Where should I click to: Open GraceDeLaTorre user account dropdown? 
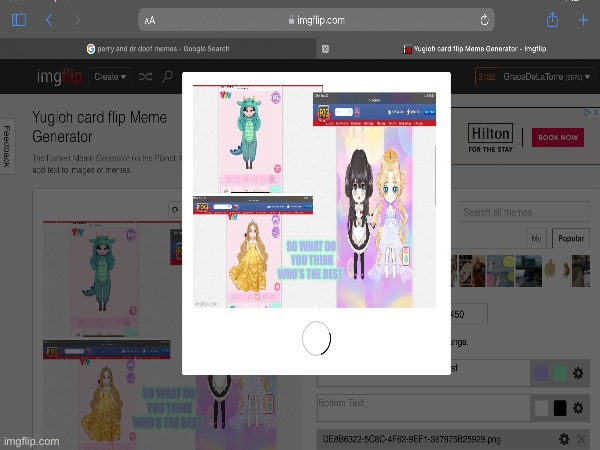coord(546,77)
